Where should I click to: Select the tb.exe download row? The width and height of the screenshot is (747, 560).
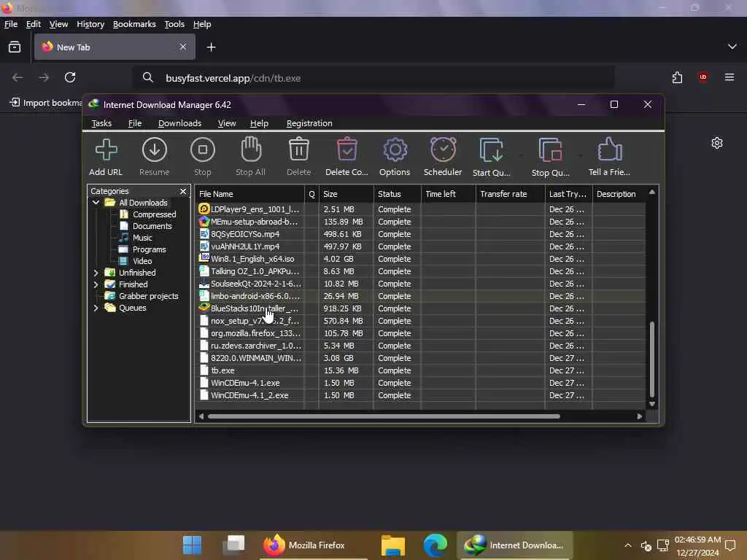[421, 370]
